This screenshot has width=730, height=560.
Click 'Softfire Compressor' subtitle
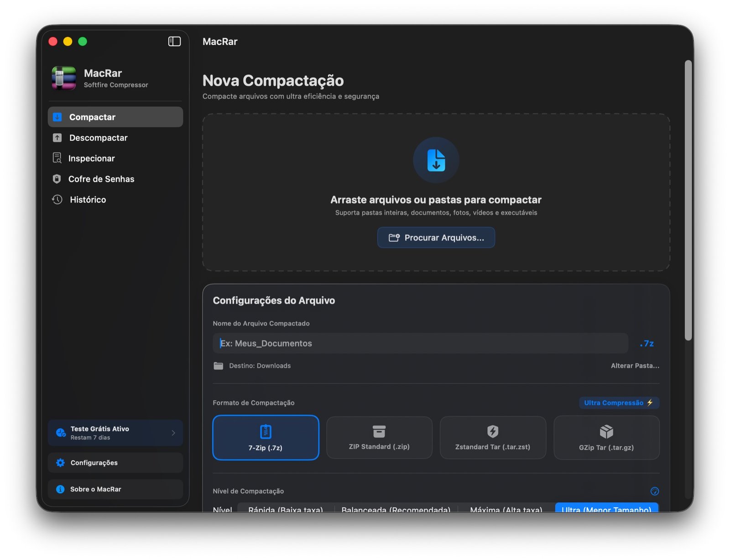coord(116,85)
